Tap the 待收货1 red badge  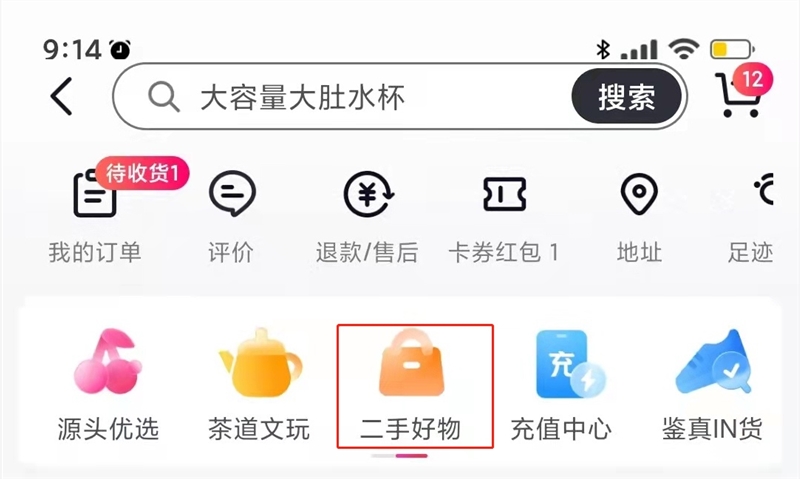pyautogui.click(x=142, y=173)
